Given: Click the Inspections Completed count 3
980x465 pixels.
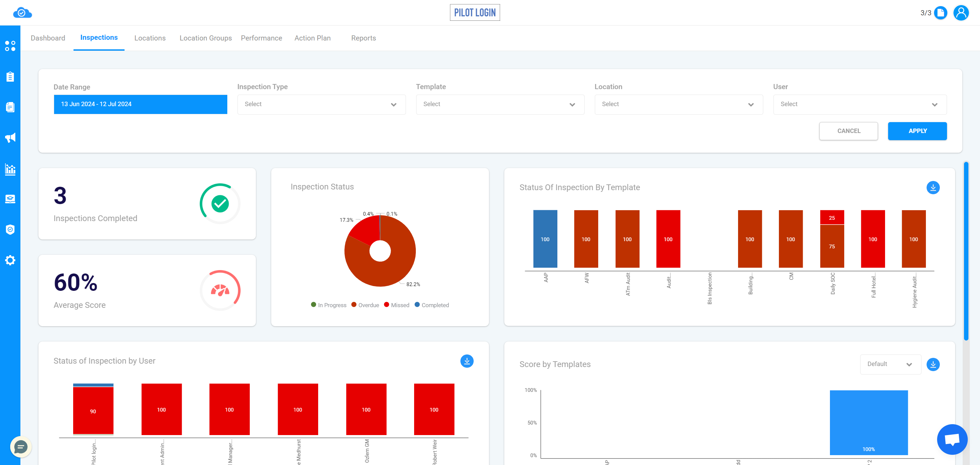Looking at the screenshot, I should [60, 196].
